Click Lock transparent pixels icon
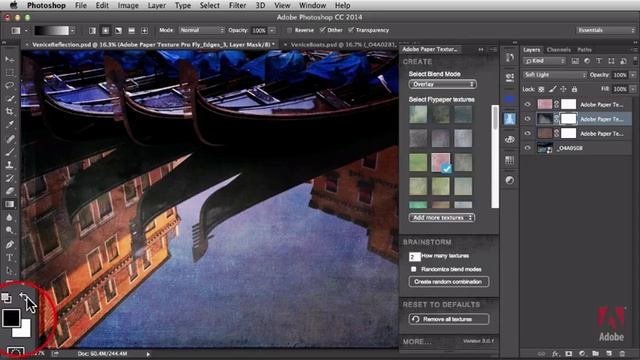Viewport: 640px width, 360px height. click(541, 89)
